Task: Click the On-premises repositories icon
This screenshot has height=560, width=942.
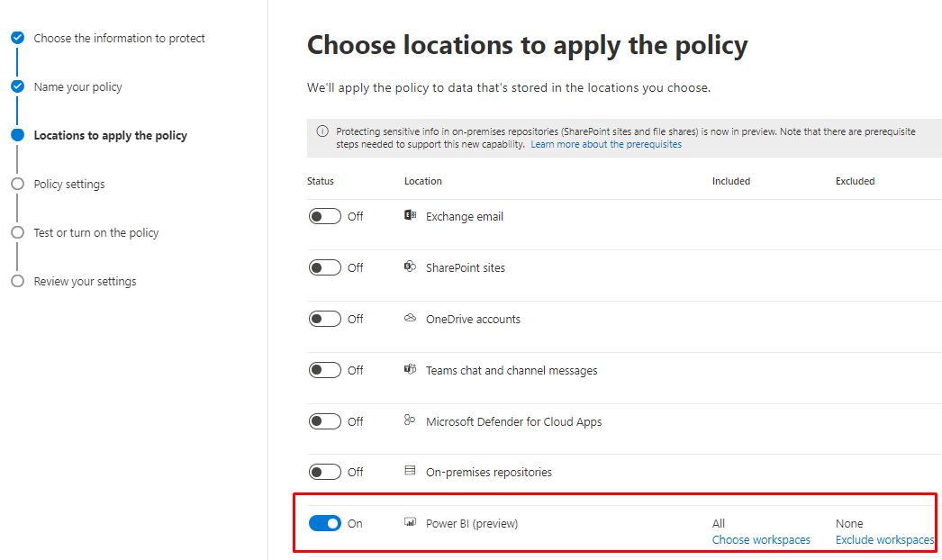Action: pyautogui.click(x=410, y=472)
